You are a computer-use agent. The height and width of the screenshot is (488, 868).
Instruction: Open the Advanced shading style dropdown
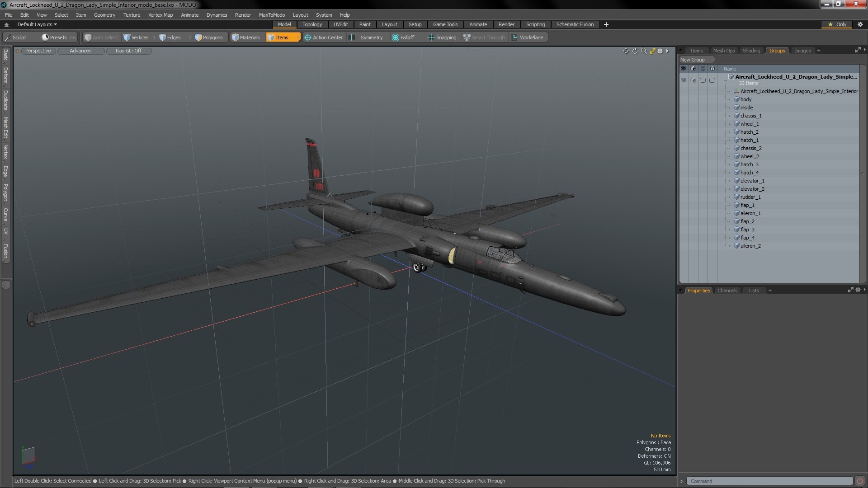(x=80, y=51)
